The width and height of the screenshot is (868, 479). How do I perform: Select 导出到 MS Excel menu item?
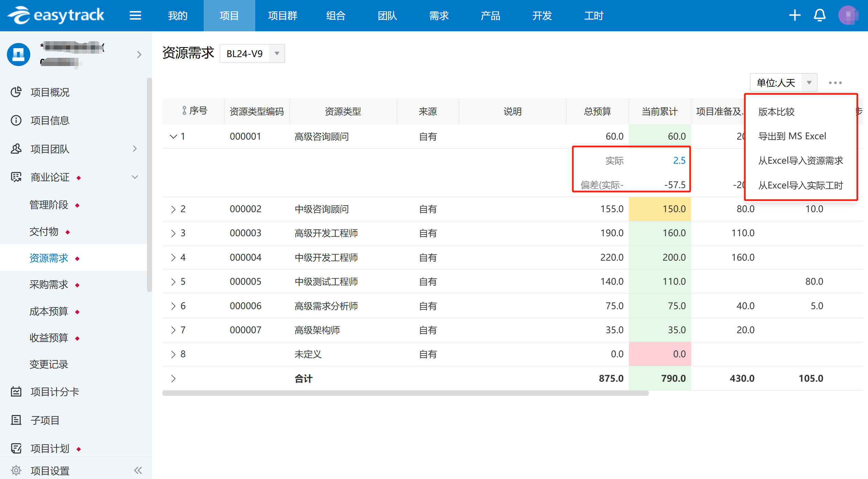792,136
